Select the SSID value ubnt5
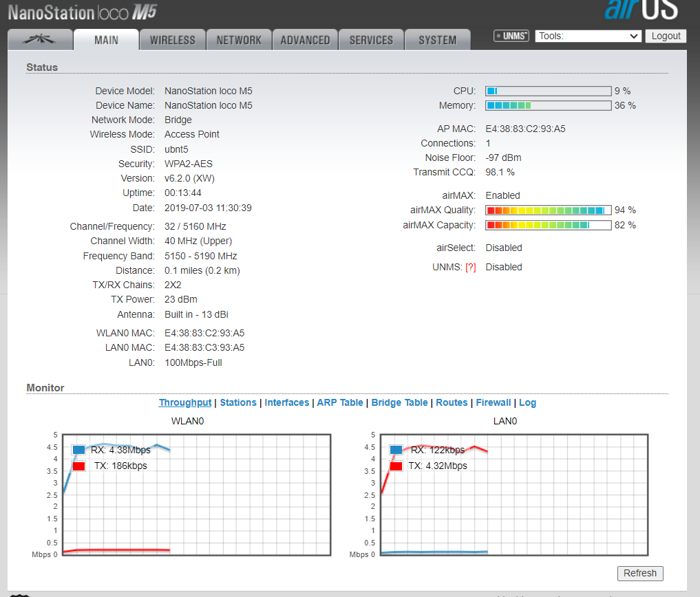The width and height of the screenshot is (700, 597). tap(176, 149)
